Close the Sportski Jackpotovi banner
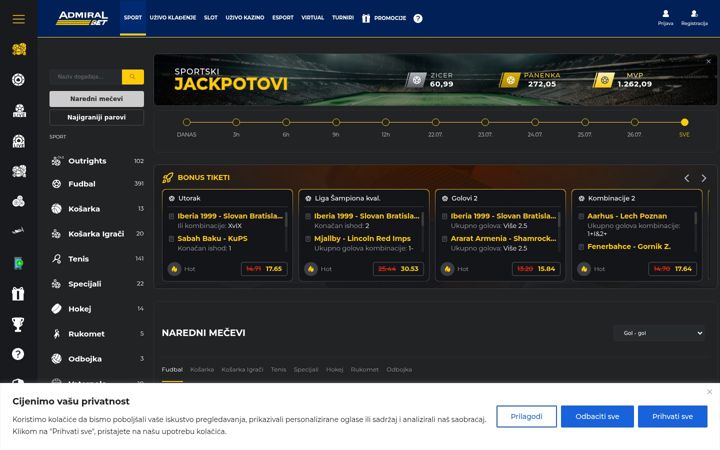The width and height of the screenshot is (720, 450). click(x=709, y=61)
